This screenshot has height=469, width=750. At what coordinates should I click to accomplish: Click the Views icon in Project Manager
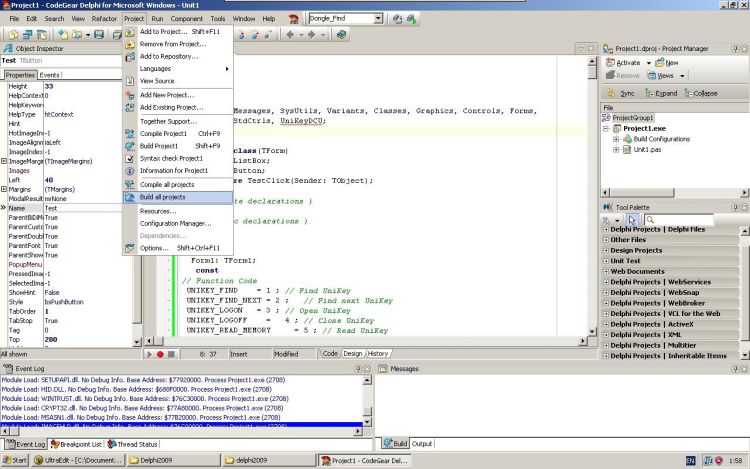pos(651,75)
